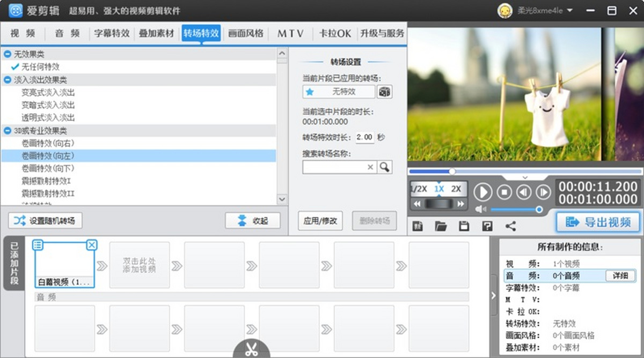Viewport: 644px width, 358px height.
Task: Click the play button in the preview player
Action: pyautogui.click(x=483, y=192)
